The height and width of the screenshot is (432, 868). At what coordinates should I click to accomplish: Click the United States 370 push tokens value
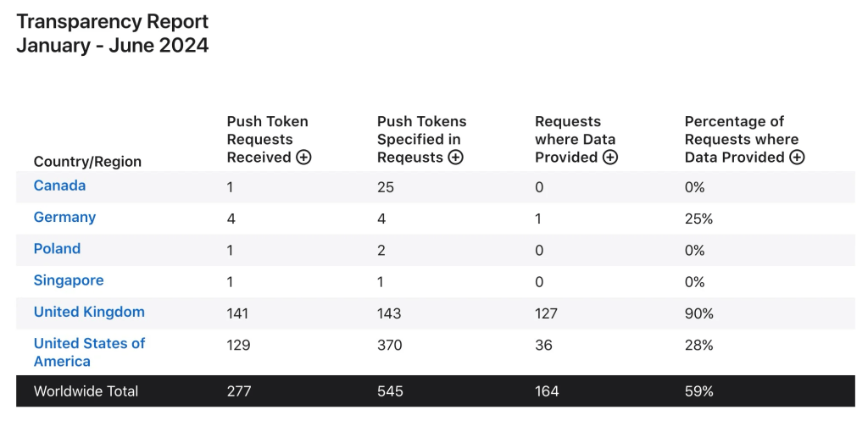pos(389,345)
